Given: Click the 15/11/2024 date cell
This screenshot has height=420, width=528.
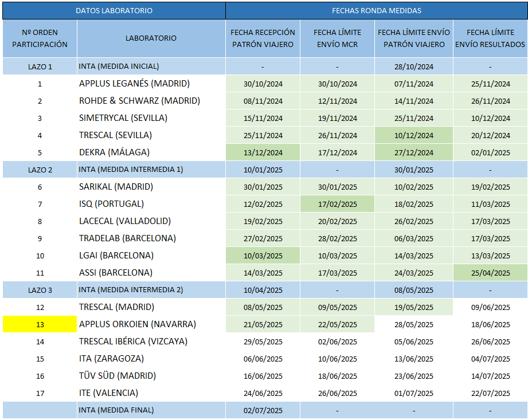Looking at the screenshot, I should tap(263, 118).
